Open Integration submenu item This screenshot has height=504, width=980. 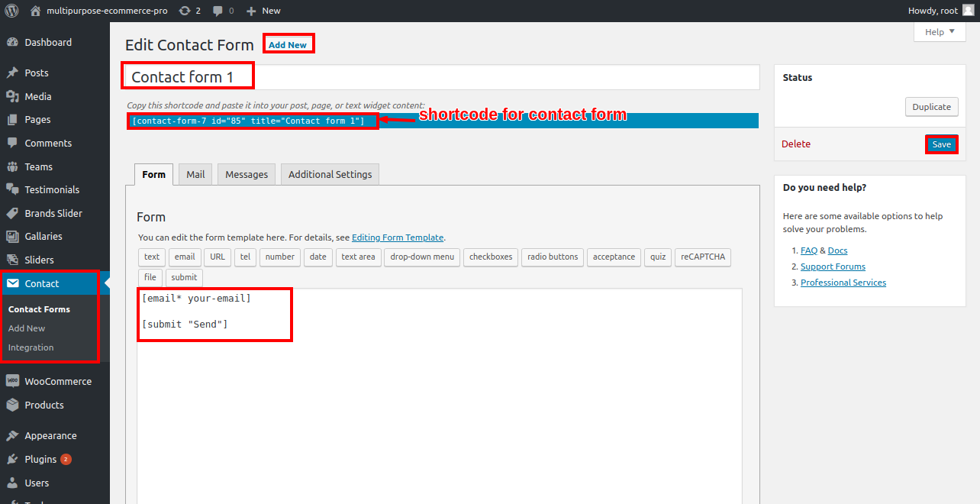pyautogui.click(x=31, y=347)
